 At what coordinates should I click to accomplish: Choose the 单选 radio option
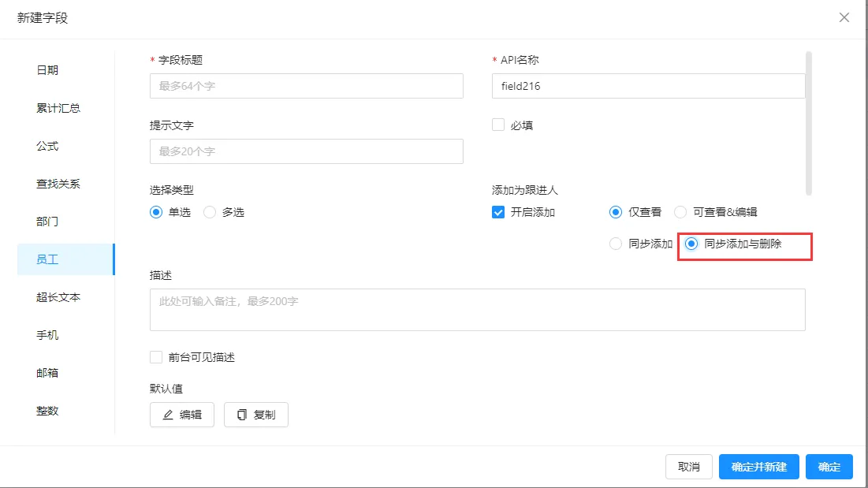156,212
